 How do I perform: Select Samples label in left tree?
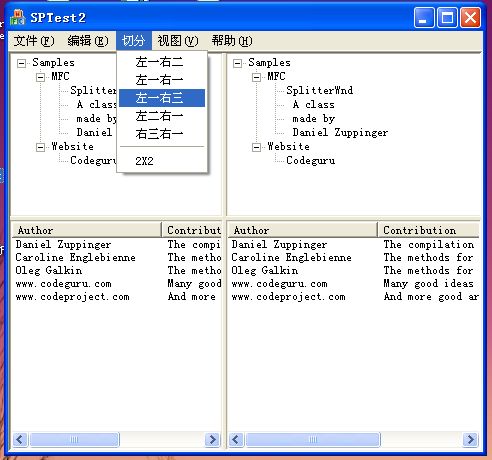point(53,63)
